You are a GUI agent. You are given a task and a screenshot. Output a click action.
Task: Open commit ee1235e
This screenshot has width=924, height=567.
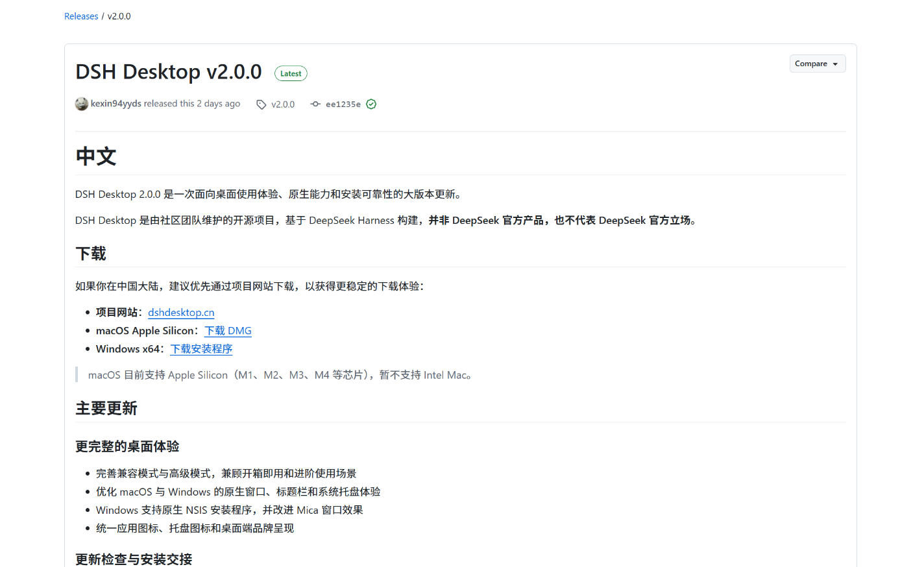point(343,104)
